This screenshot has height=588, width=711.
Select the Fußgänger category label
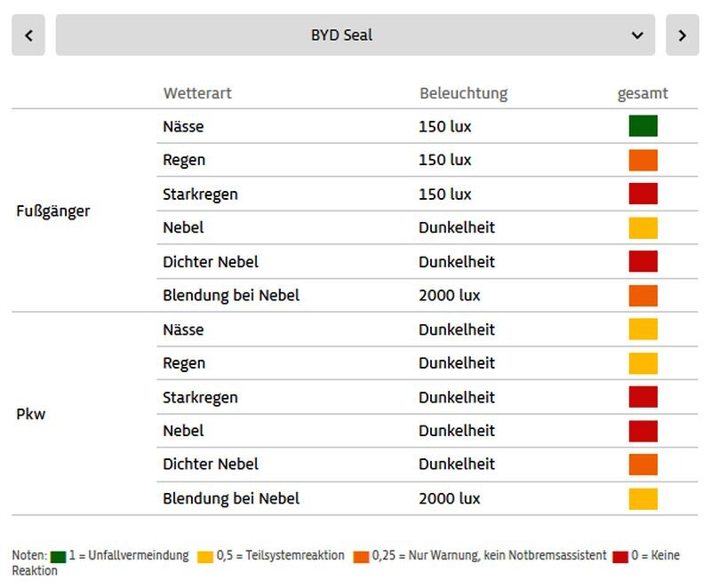[x=53, y=211]
